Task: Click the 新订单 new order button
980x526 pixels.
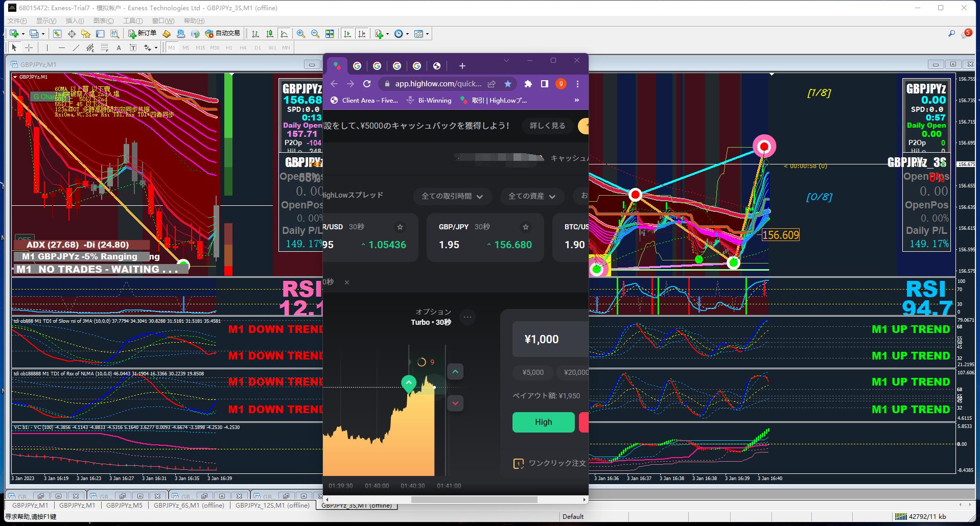Action: [x=143, y=34]
